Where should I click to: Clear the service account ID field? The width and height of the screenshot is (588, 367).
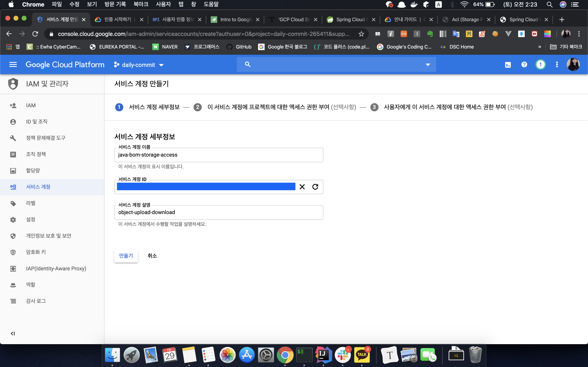tap(302, 187)
